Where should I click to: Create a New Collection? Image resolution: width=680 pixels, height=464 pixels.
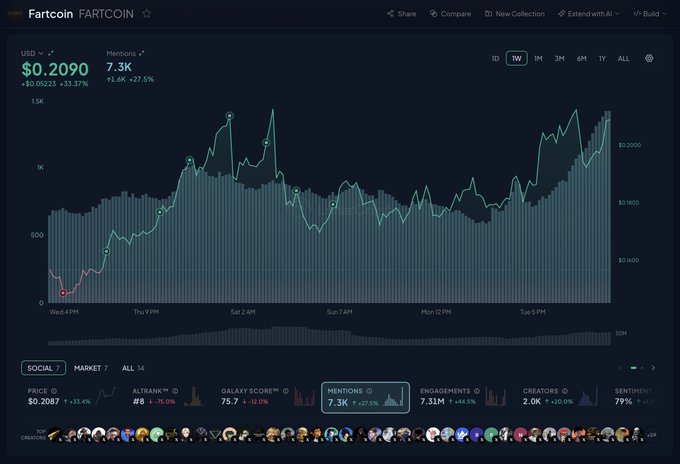point(515,13)
